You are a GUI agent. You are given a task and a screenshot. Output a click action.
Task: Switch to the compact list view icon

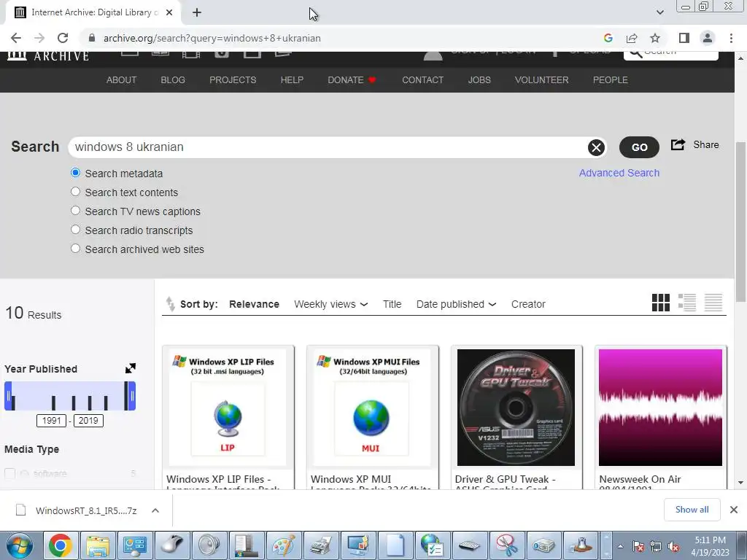[x=713, y=303]
